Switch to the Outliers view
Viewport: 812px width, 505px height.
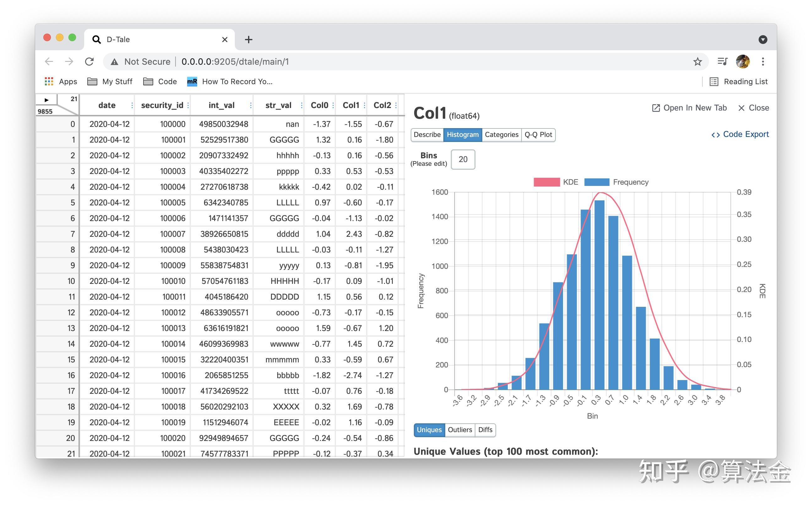(x=460, y=430)
